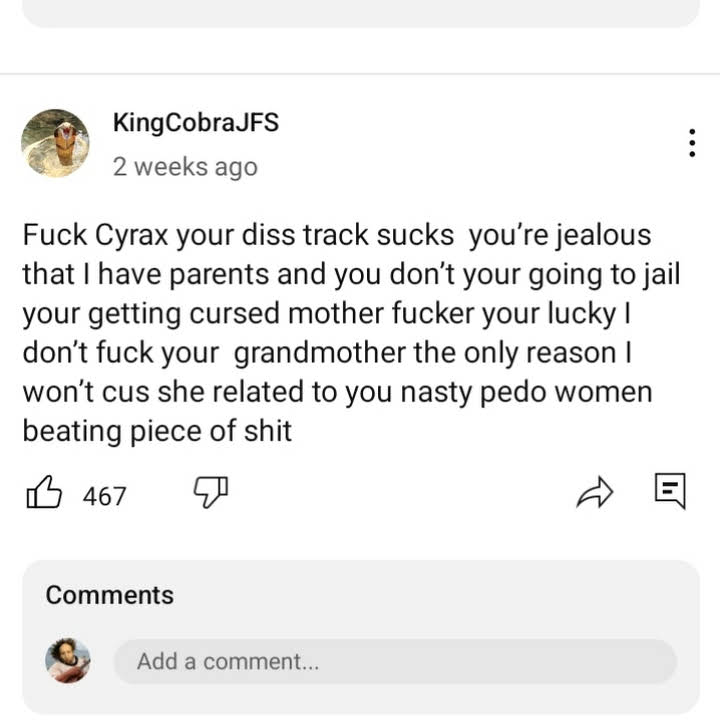This screenshot has width=720, height=720.
Task: Focus the "Add a comment..." field
Action: tap(394, 662)
